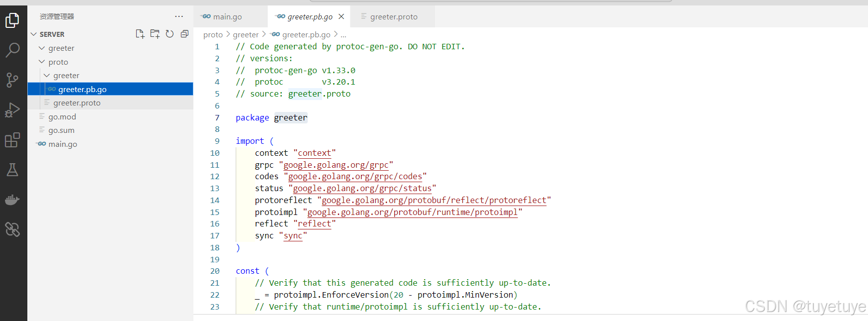Click the New Folder icon in SERVER header
The image size is (868, 321).
click(155, 34)
